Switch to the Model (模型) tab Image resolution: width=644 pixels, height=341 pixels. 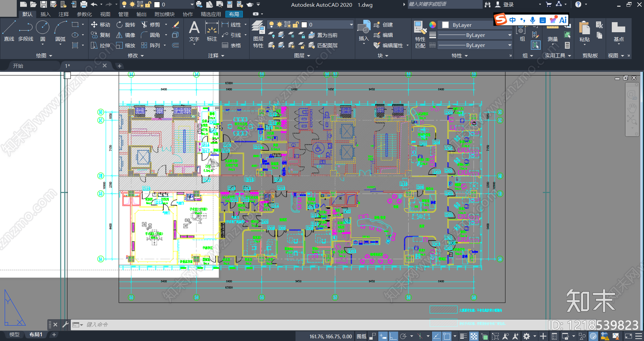coord(14,335)
